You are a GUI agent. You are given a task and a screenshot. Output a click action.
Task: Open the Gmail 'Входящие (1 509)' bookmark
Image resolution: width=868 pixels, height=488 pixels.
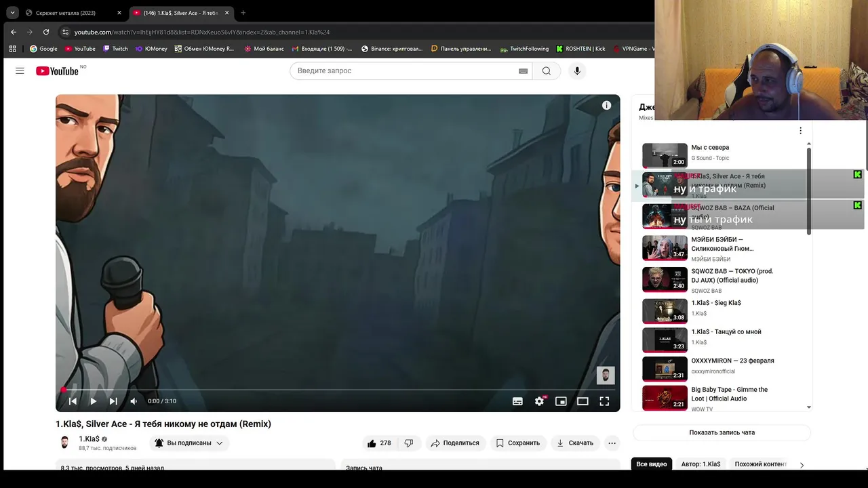(322, 49)
